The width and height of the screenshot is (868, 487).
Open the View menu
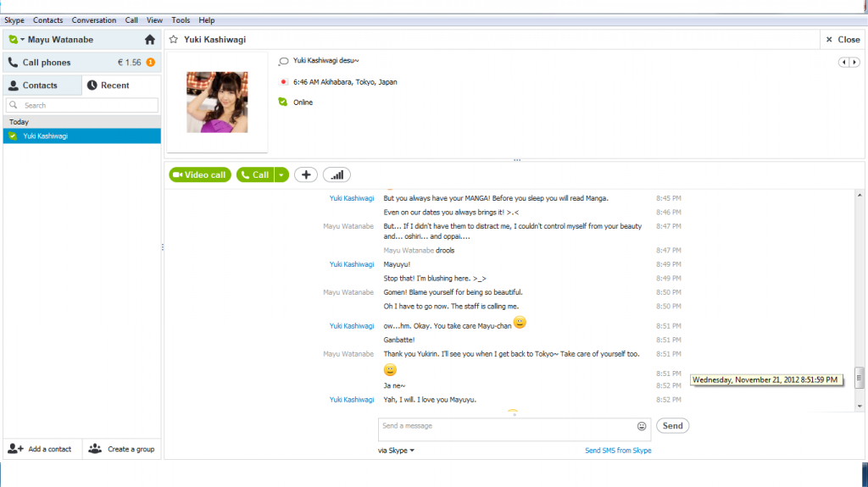point(154,20)
